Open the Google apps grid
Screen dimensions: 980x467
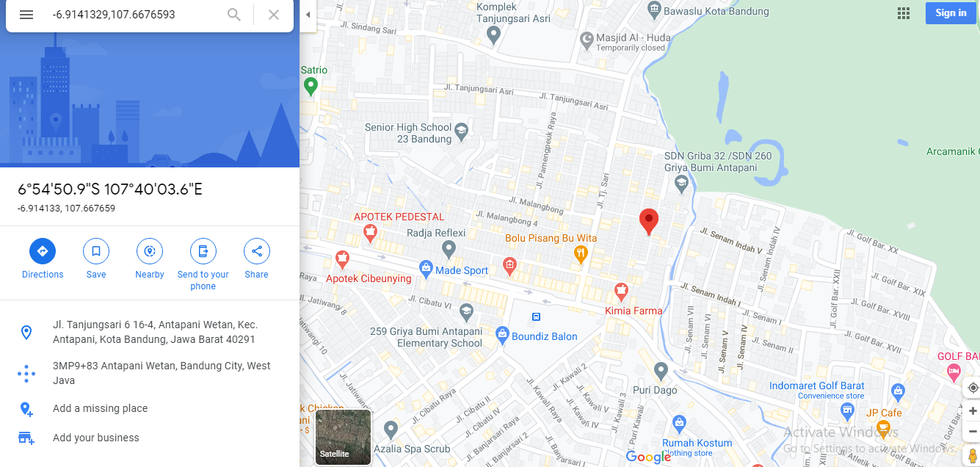pyautogui.click(x=904, y=13)
